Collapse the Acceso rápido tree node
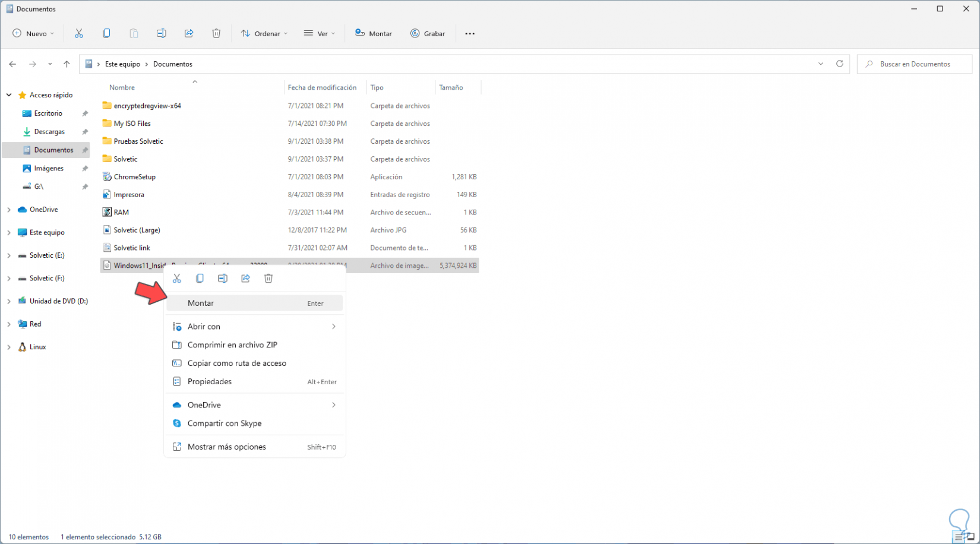 (x=9, y=95)
